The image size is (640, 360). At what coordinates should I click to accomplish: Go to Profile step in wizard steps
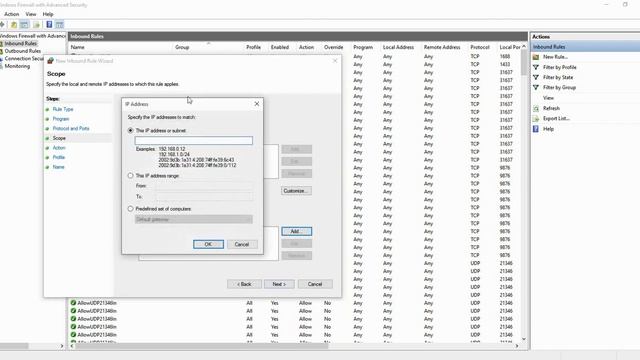(59, 157)
